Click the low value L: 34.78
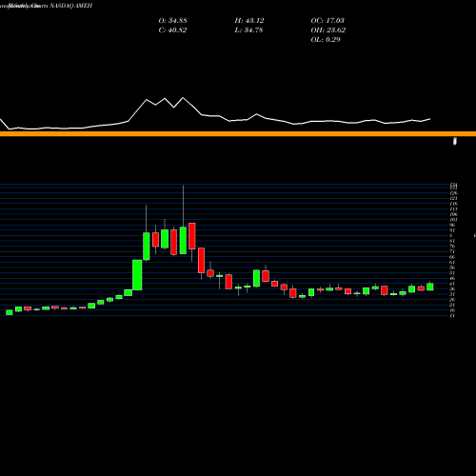476x476 pixels. pyautogui.click(x=248, y=30)
